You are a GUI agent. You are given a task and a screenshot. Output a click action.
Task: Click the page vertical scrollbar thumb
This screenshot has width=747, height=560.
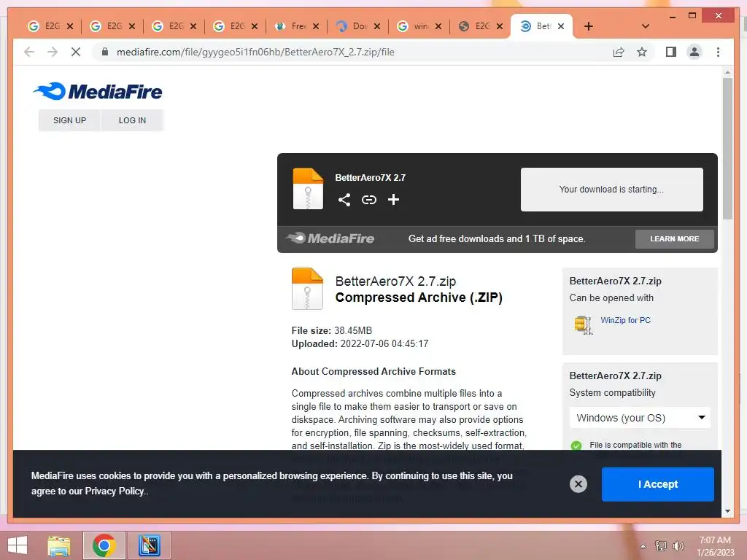click(x=727, y=148)
